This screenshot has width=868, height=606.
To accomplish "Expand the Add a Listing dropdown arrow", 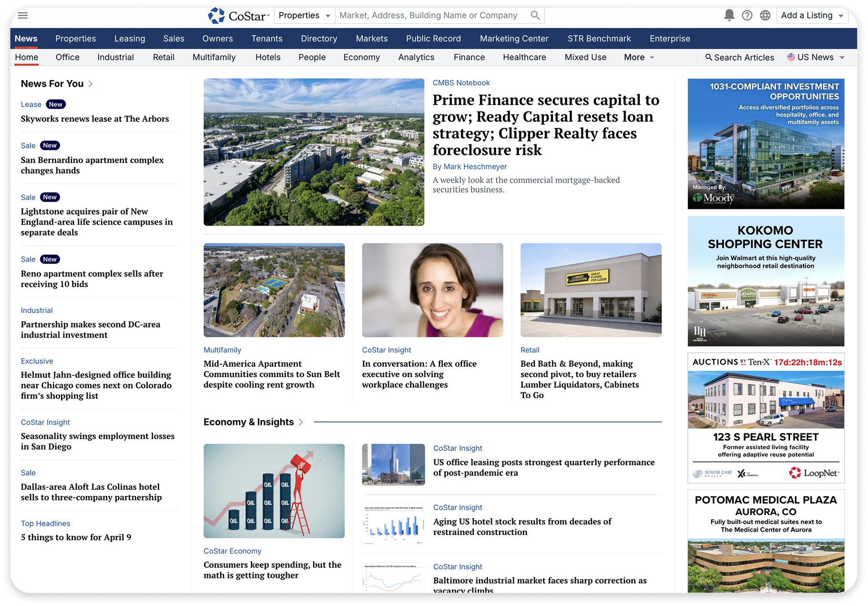I will pos(840,15).
